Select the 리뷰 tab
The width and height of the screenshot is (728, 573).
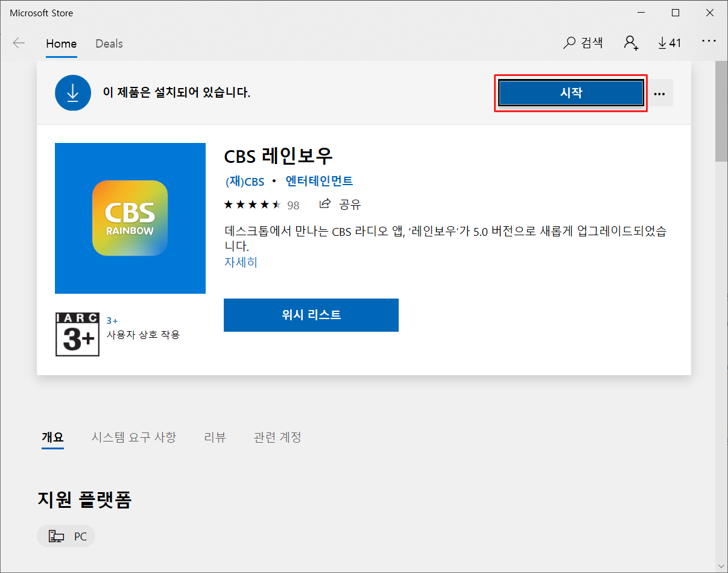click(215, 437)
